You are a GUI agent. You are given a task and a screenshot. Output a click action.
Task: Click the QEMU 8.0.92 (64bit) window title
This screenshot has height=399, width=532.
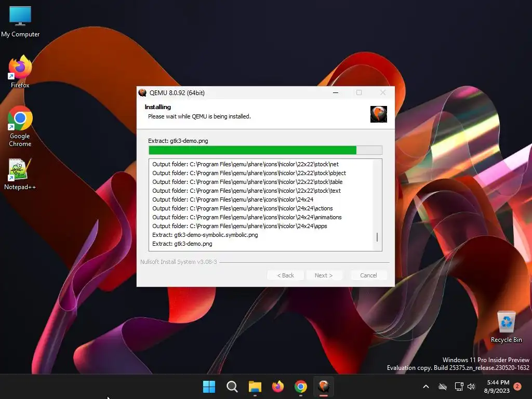click(x=177, y=92)
